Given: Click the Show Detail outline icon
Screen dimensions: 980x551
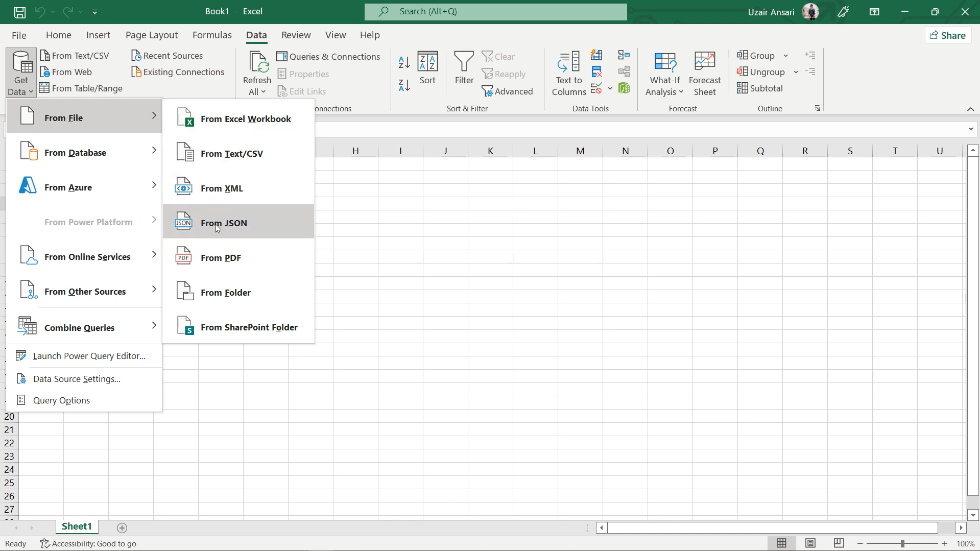Looking at the screenshot, I should pos(810,55).
